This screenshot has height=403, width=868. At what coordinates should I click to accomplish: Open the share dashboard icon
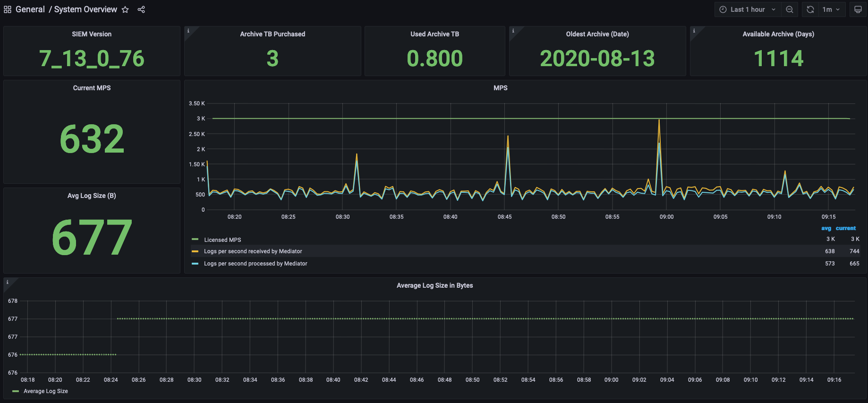[141, 9]
